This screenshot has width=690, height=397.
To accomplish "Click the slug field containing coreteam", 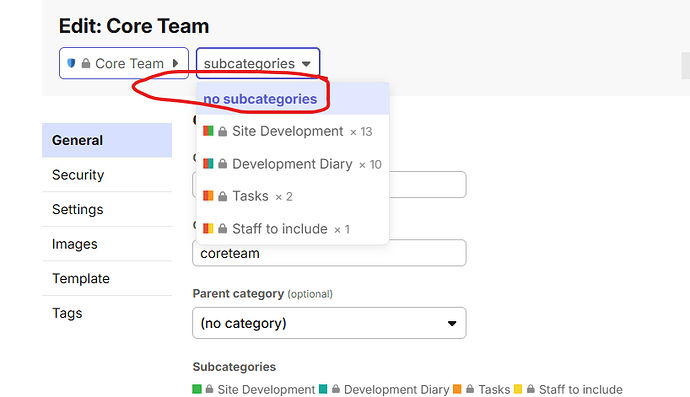I will [329, 253].
